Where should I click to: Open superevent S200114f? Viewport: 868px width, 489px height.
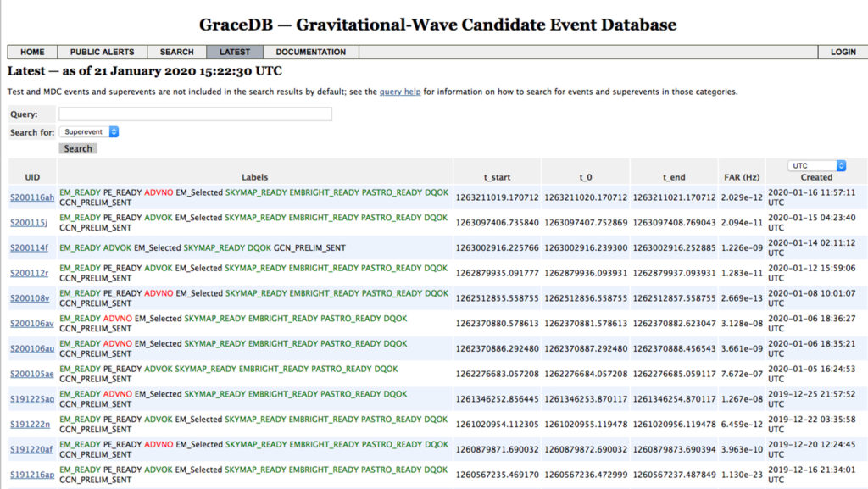29,247
